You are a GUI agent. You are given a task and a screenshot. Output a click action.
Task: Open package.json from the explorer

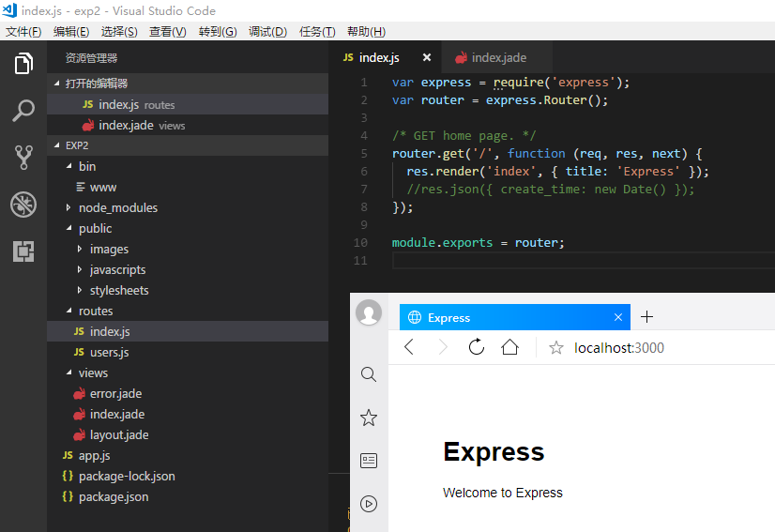click(x=113, y=496)
